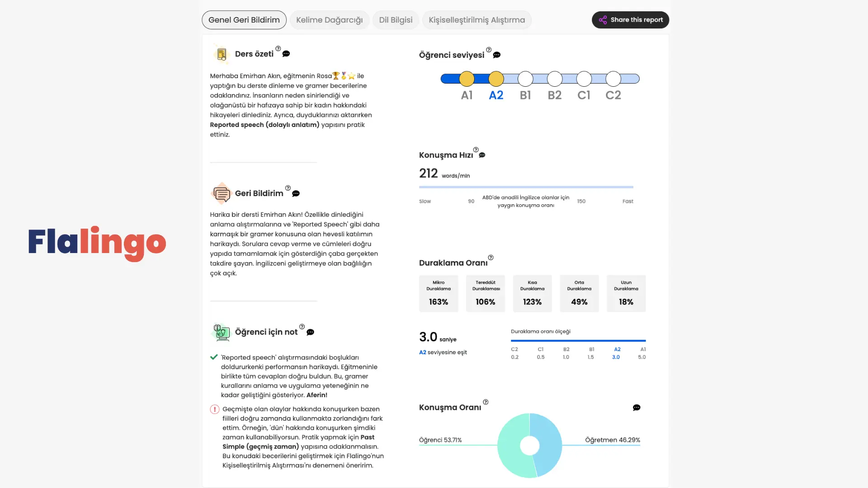
Task: Click the book icon next to Ders özeti
Action: 222,54
